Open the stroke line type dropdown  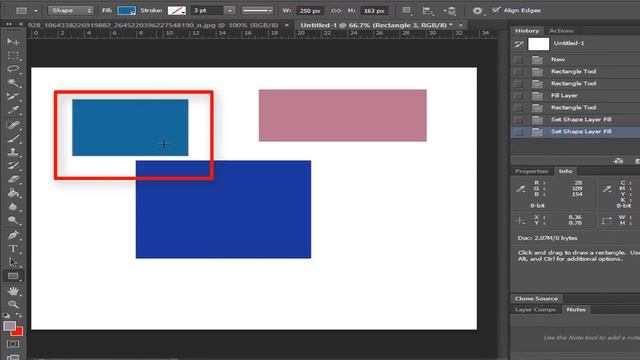pos(257,11)
